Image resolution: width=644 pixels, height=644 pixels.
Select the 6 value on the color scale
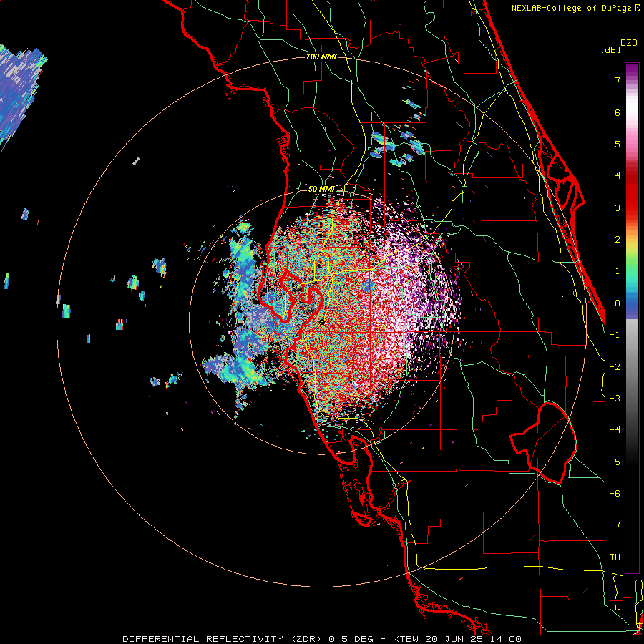[618, 112]
